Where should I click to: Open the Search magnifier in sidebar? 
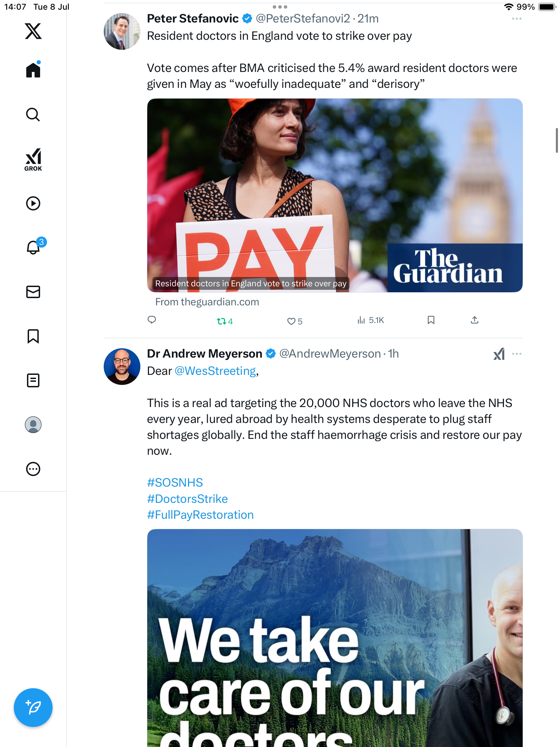[33, 114]
